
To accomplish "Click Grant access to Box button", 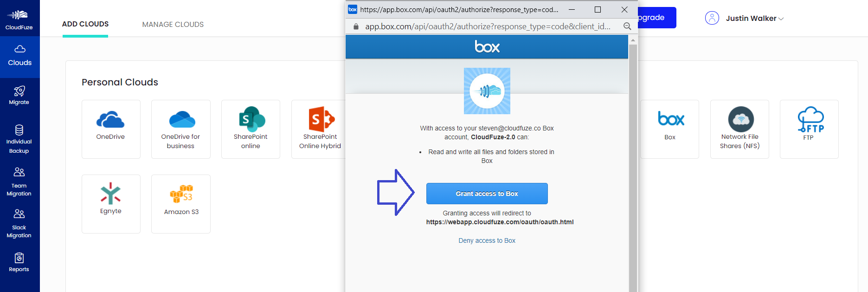I will pos(487,194).
